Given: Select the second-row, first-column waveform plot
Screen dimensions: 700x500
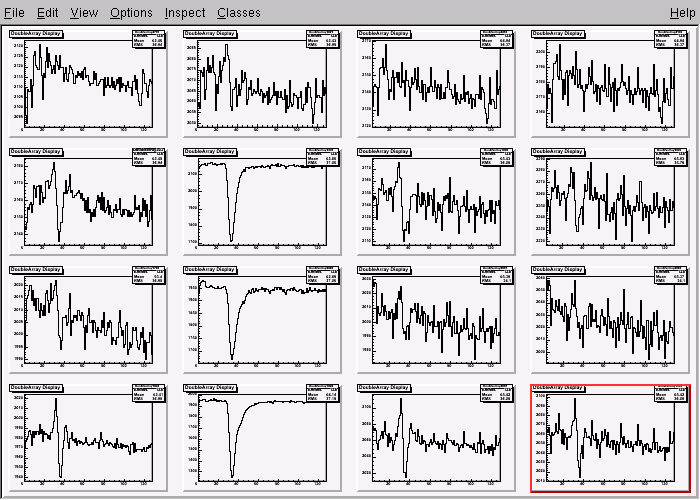Looking at the screenshot, I should pyautogui.click(x=88, y=201).
